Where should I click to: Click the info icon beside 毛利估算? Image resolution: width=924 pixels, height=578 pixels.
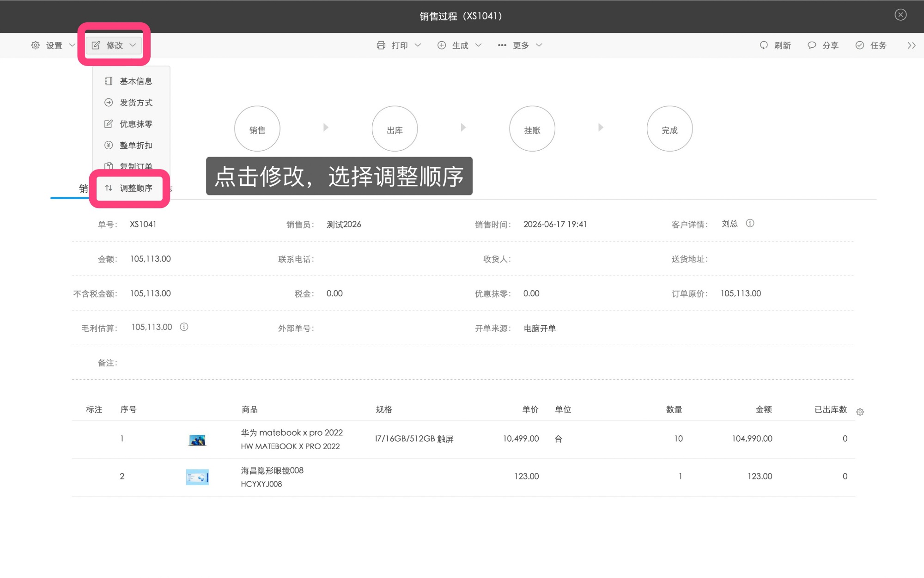pyautogui.click(x=184, y=327)
